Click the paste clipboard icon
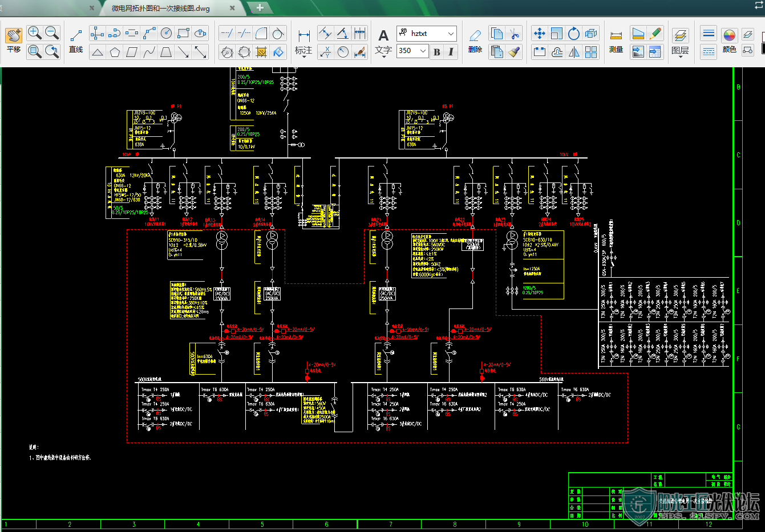Image resolution: width=765 pixels, height=532 pixels. point(497,52)
